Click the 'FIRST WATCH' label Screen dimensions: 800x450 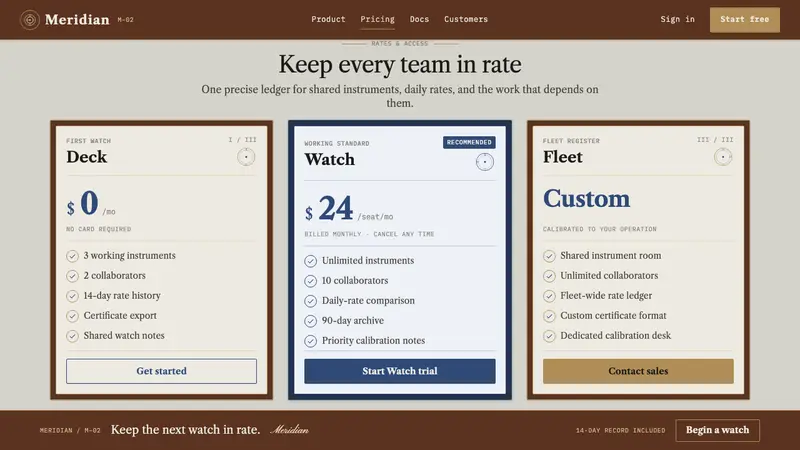coord(88,141)
